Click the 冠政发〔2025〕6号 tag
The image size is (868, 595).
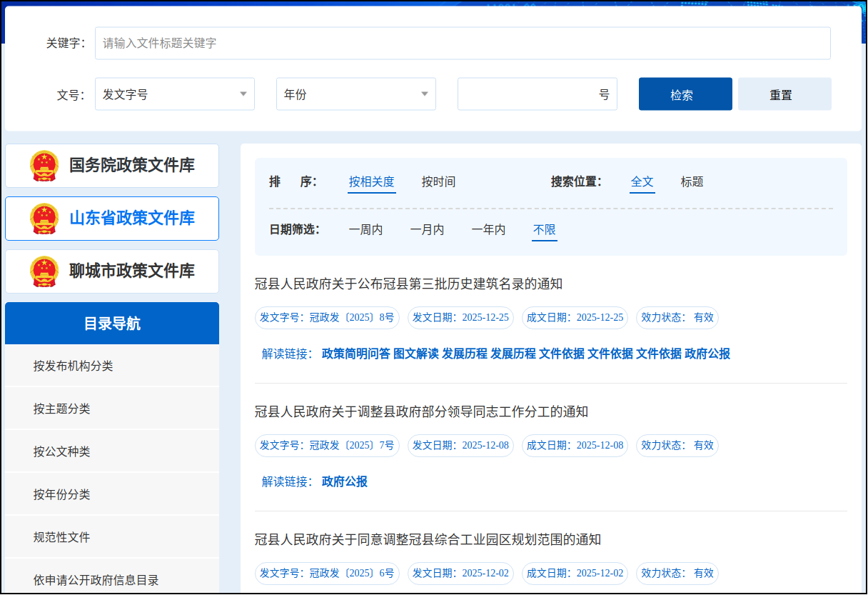pos(327,574)
